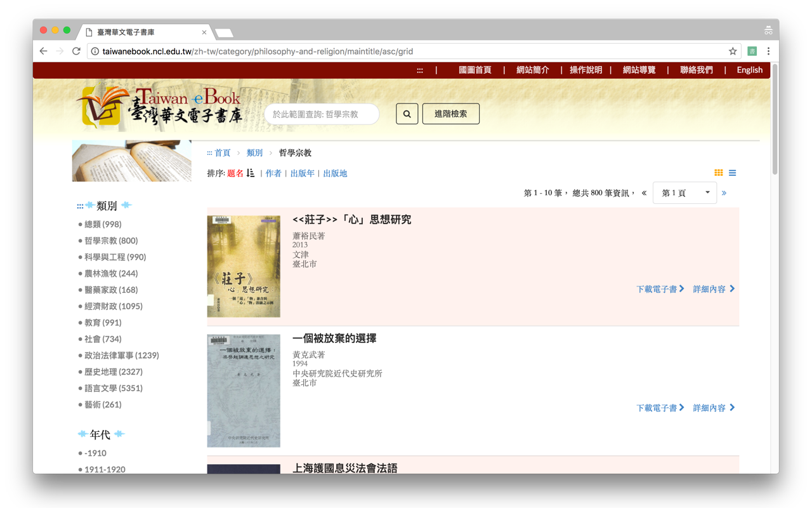812x508 pixels.
Task: Close the 臺灣華文電子書庫 tab
Action: pyautogui.click(x=204, y=32)
